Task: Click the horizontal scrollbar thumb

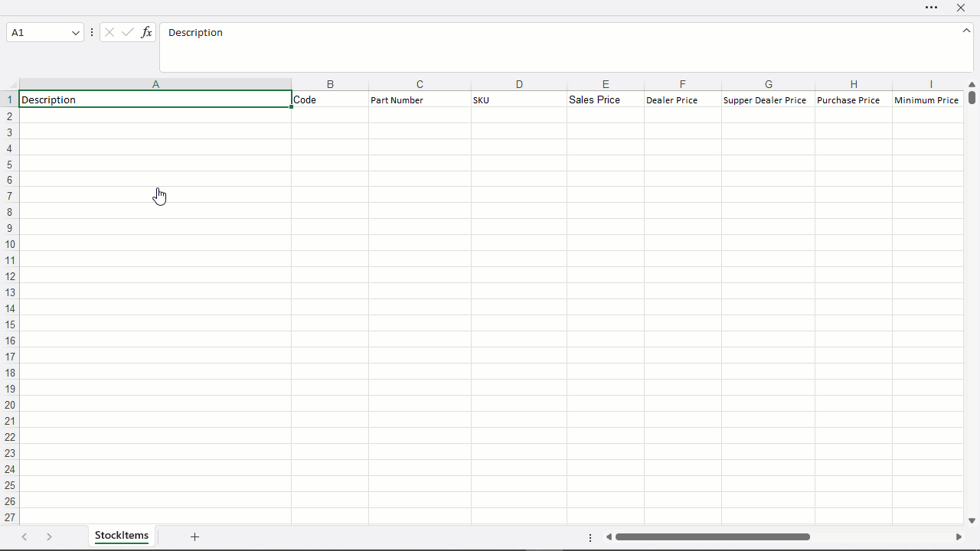Action: (x=713, y=536)
